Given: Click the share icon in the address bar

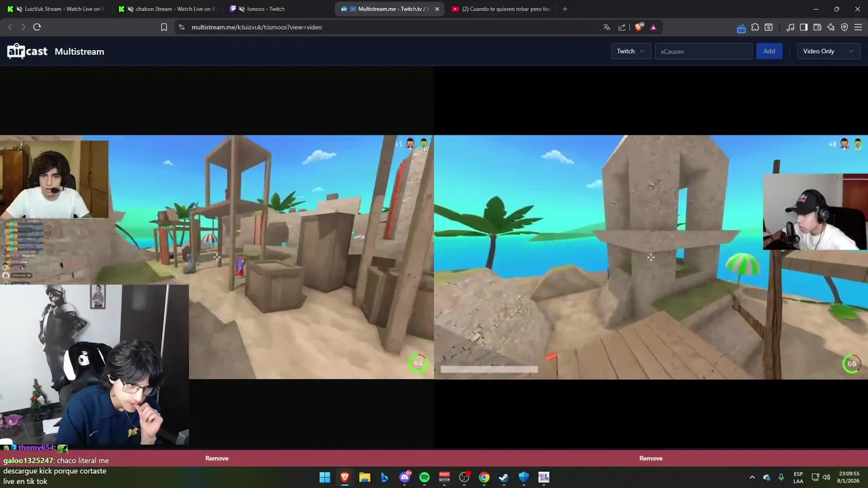Looking at the screenshot, I should coord(622,27).
